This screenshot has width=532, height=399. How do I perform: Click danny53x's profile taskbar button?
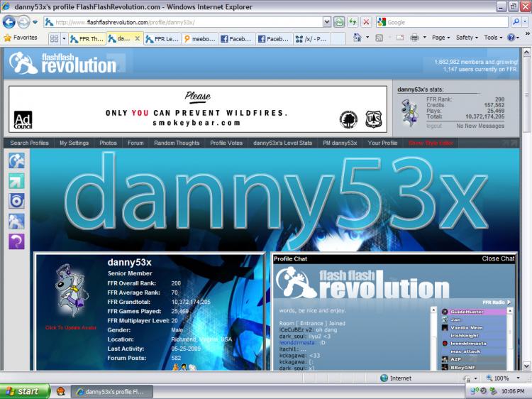pos(112,392)
